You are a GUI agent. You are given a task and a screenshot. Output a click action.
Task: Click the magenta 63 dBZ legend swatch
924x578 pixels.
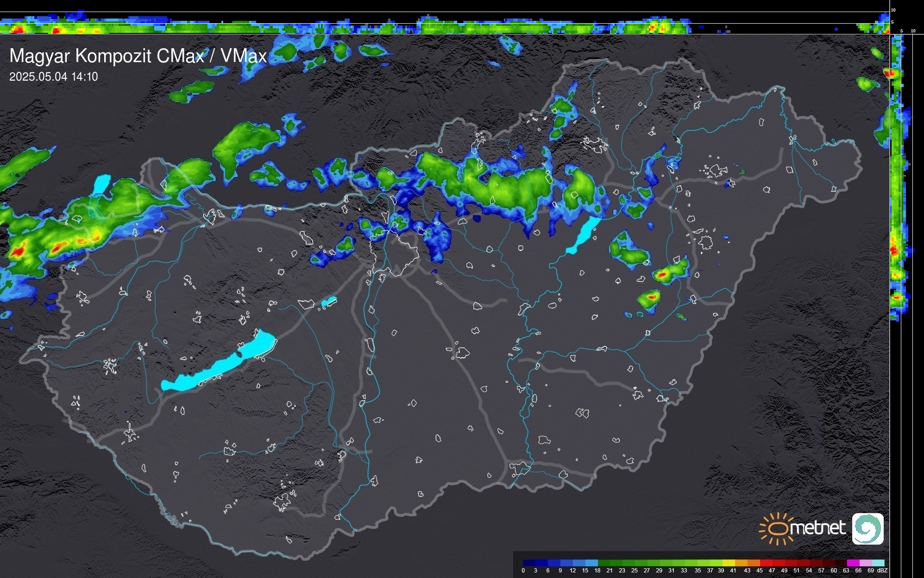(x=853, y=563)
